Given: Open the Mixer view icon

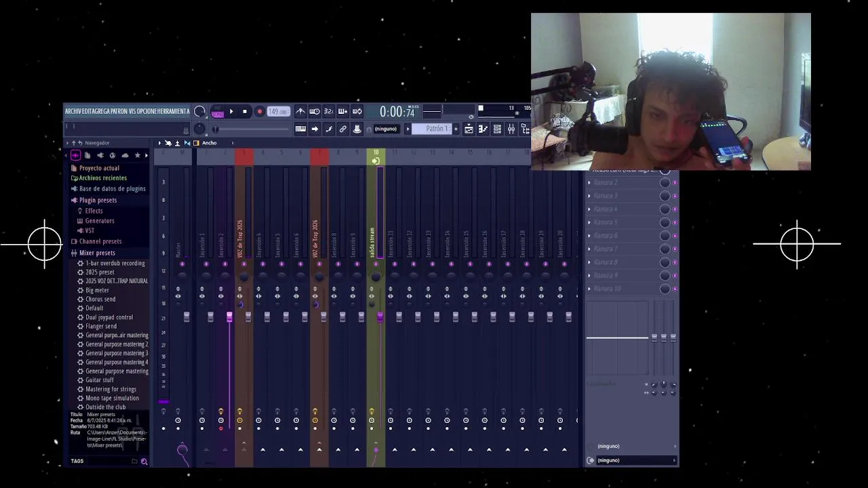Looking at the screenshot, I should pyautogui.click(x=511, y=129).
